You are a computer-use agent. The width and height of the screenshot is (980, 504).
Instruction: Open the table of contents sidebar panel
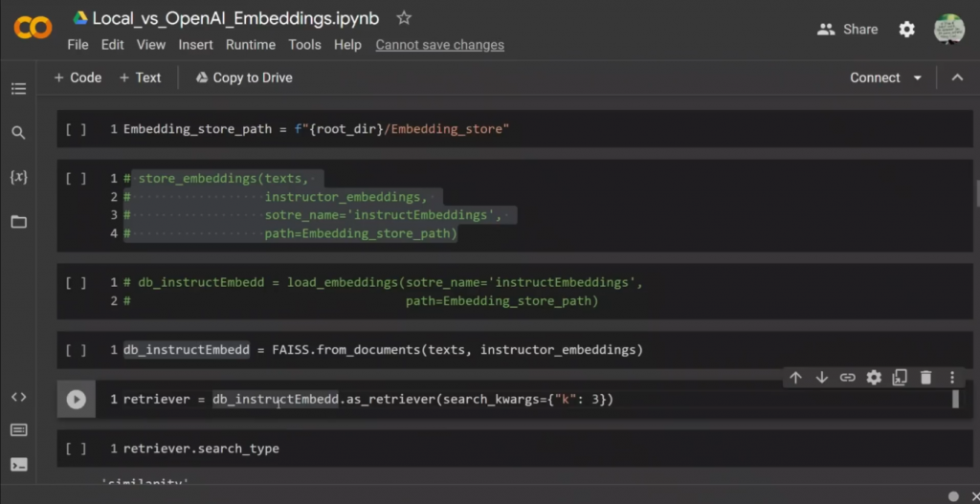[x=18, y=89]
